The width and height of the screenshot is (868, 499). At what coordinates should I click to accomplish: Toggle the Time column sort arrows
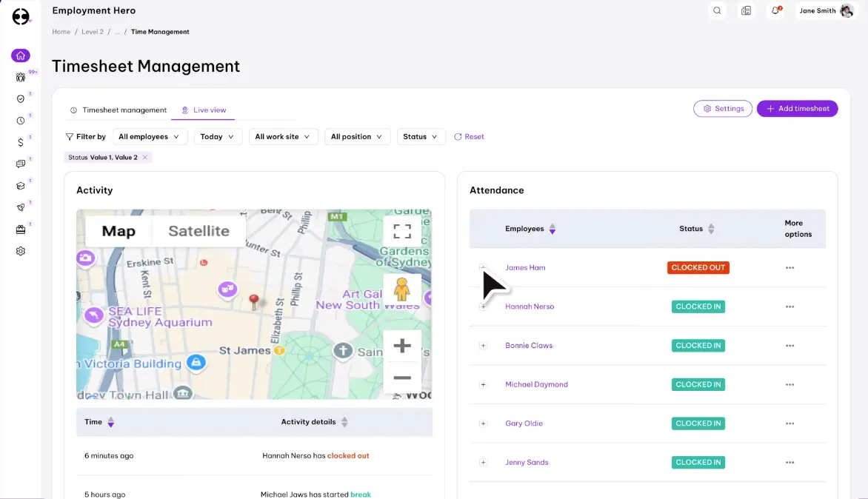click(111, 421)
